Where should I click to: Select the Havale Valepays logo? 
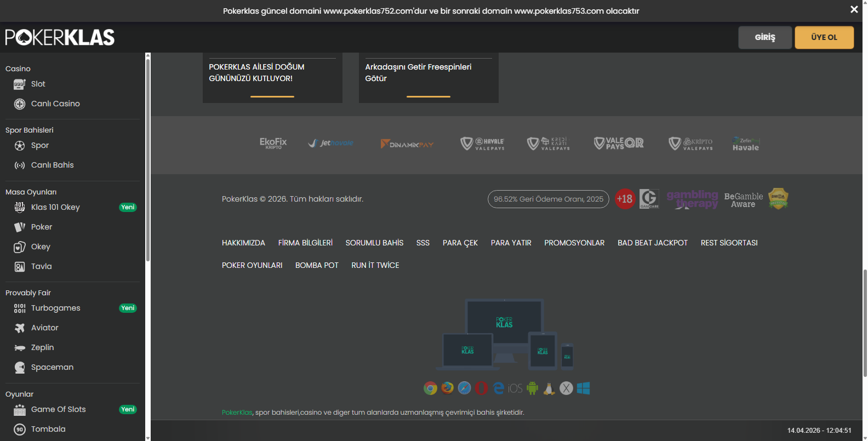482,144
